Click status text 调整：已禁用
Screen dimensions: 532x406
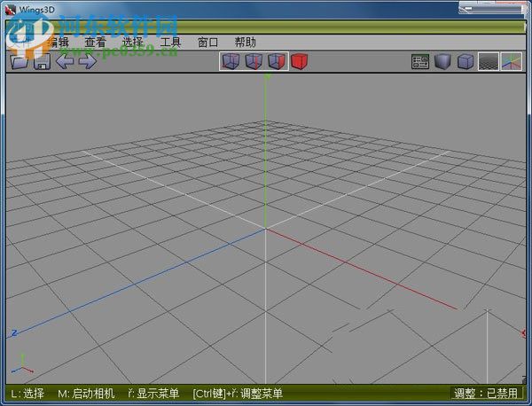pyautogui.click(x=486, y=394)
